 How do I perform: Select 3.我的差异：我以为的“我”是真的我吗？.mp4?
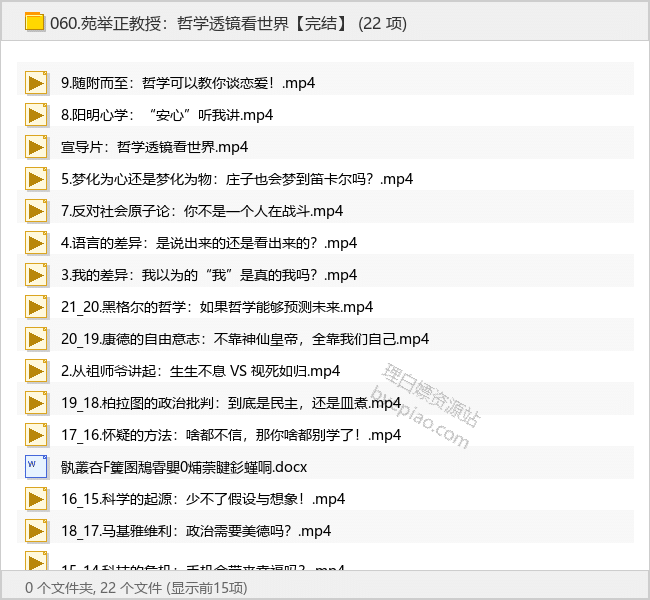point(209,275)
